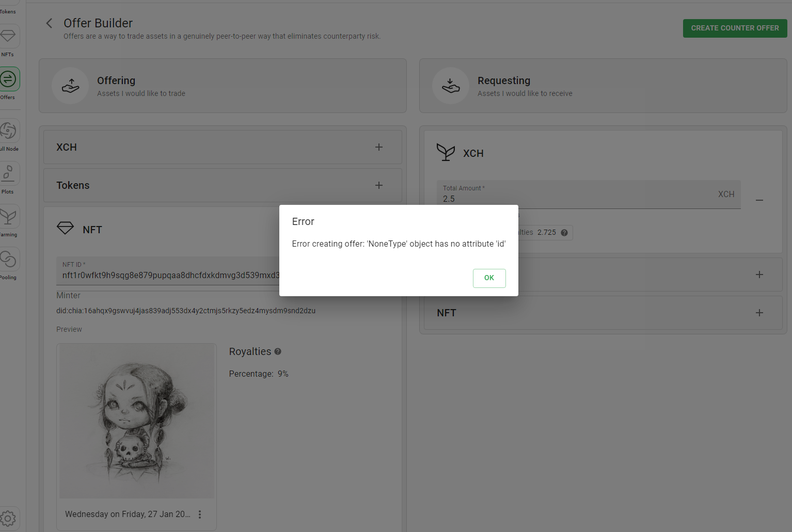The width and height of the screenshot is (792, 532).
Task: Click the Royalties help icon
Action: (277, 351)
